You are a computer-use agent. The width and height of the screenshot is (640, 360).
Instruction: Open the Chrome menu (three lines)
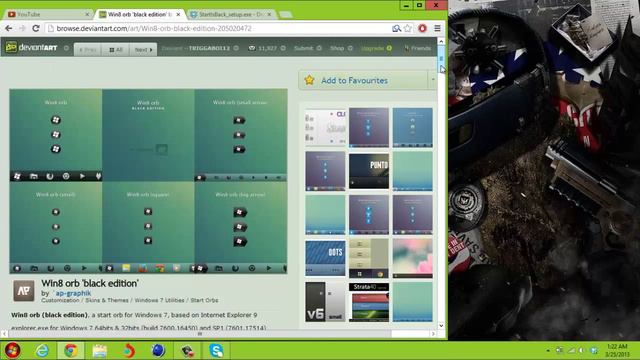coord(437,28)
